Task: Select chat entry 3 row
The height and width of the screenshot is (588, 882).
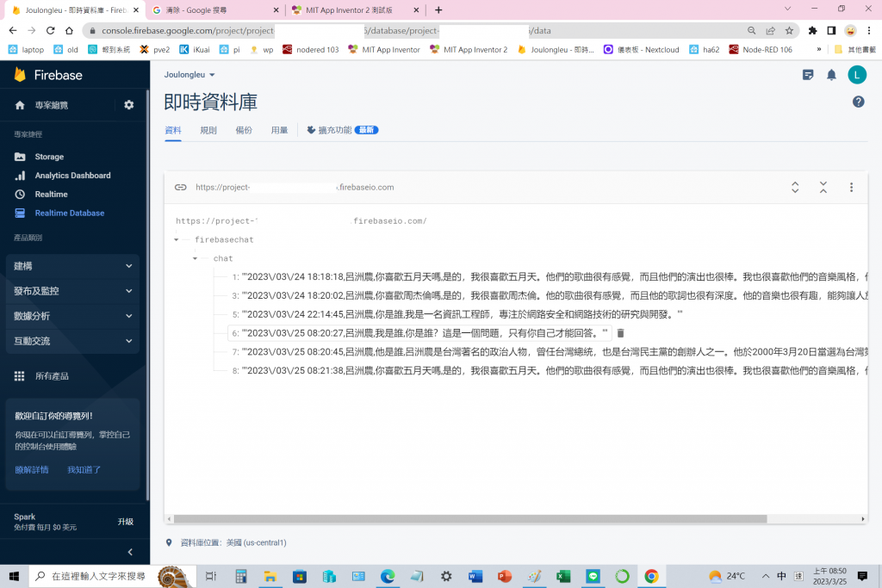Action: [x=549, y=295]
